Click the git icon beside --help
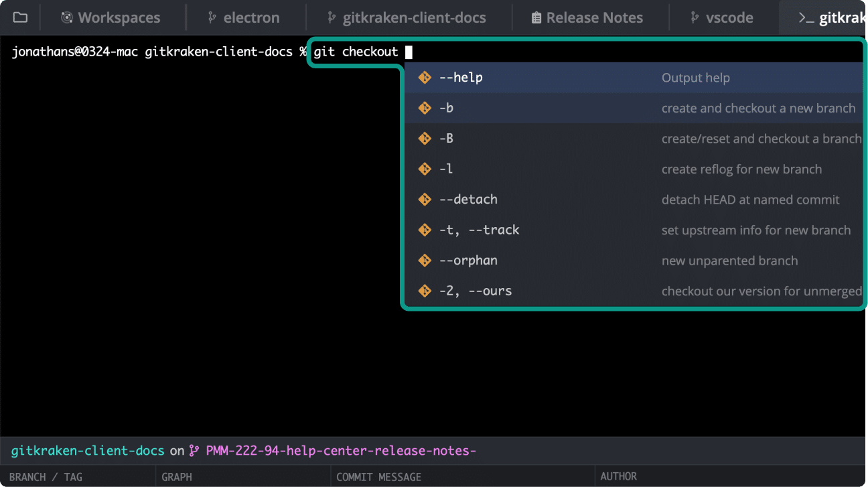The width and height of the screenshot is (868, 487). click(x=425, y=78)
